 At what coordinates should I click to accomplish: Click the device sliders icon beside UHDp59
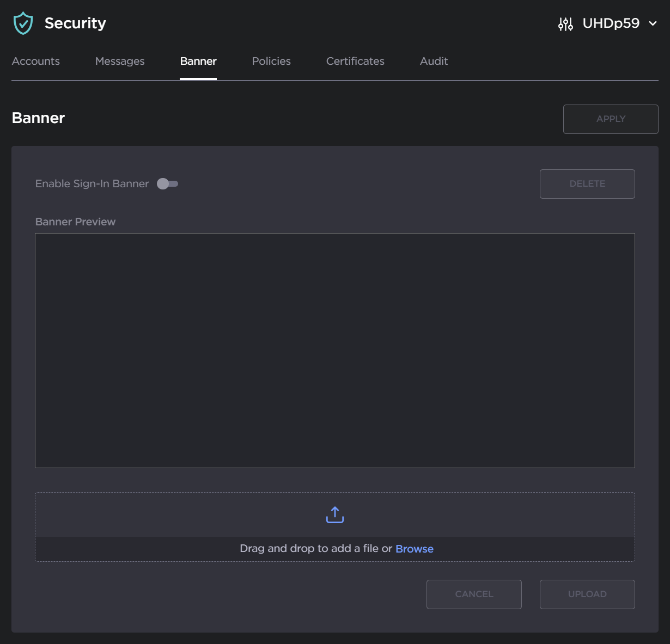(x=565, y=24)
